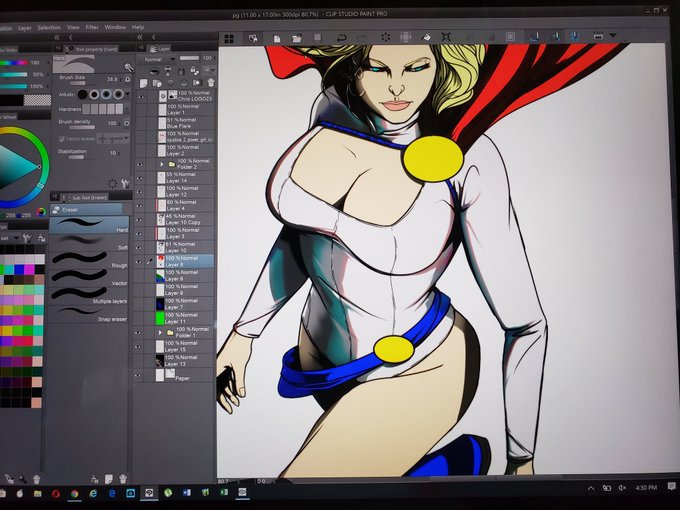Hide Layer 8
Screen dimensions: 680x510
(x=138, y=262)
